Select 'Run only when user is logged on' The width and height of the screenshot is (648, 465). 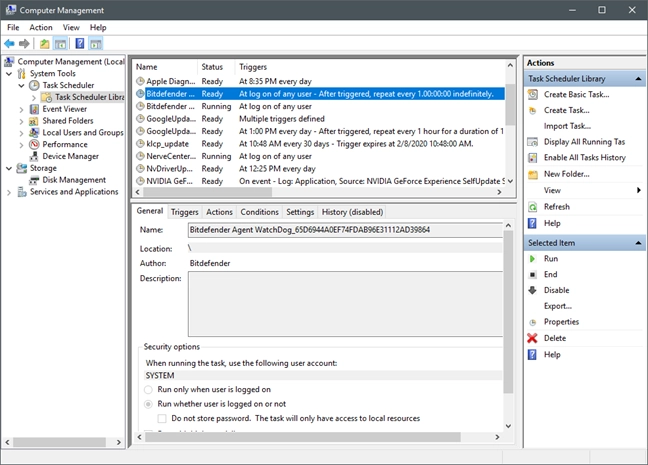click(148, 390)
